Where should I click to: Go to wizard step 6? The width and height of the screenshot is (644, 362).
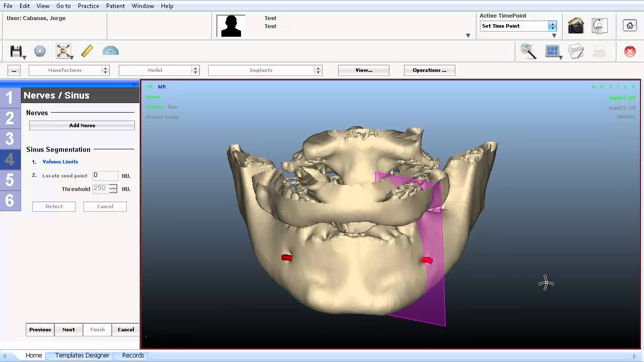tap(10, 201)
